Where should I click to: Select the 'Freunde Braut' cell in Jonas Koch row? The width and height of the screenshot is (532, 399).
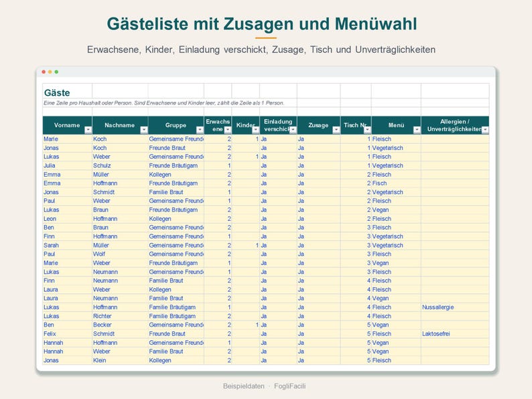(176, 148)
